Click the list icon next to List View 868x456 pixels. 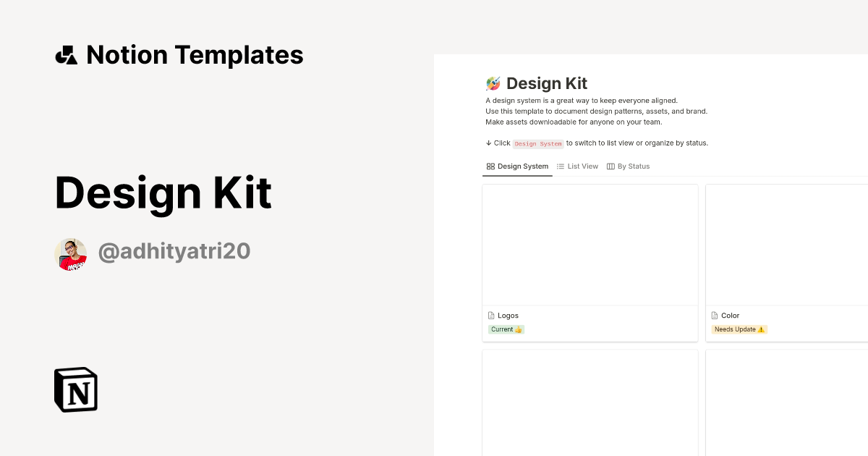559,166
